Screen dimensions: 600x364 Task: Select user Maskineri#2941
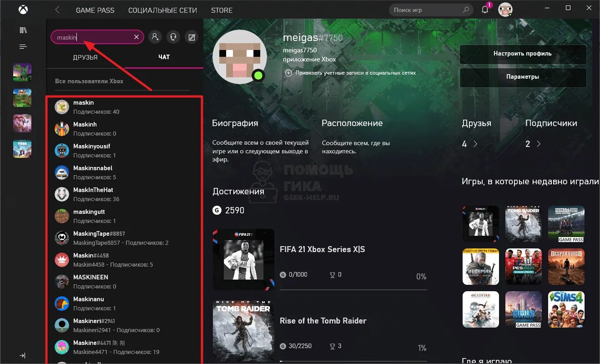(x=125, y=325)
